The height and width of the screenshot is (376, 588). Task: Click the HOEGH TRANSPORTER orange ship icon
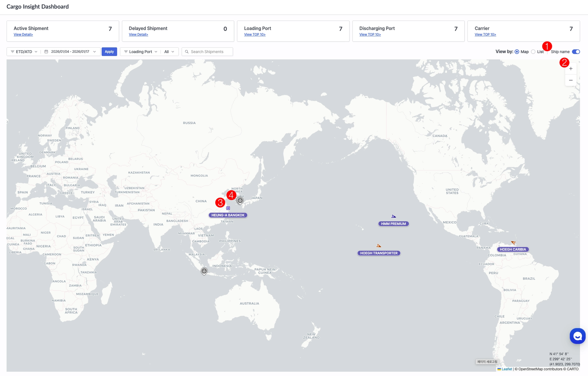[379, 246]
